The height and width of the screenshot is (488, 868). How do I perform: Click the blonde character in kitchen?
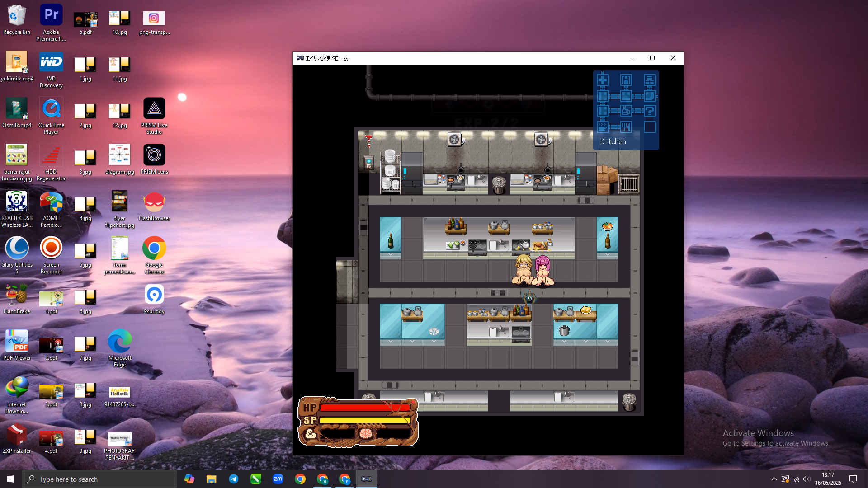(523, 269)
